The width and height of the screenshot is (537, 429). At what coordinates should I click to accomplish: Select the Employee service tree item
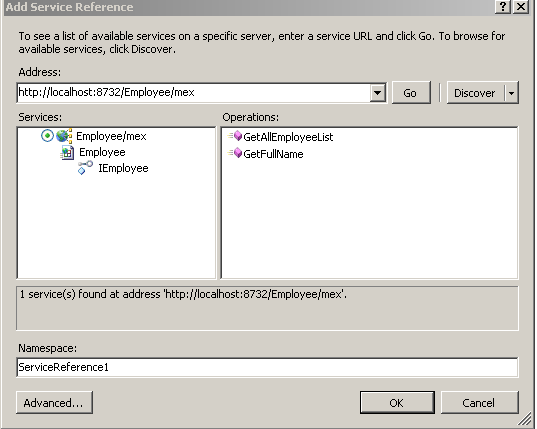pos(102,152)
